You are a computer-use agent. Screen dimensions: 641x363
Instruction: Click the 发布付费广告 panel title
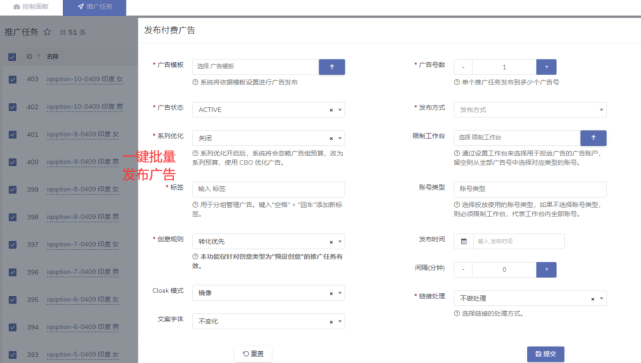coord(170,30)
